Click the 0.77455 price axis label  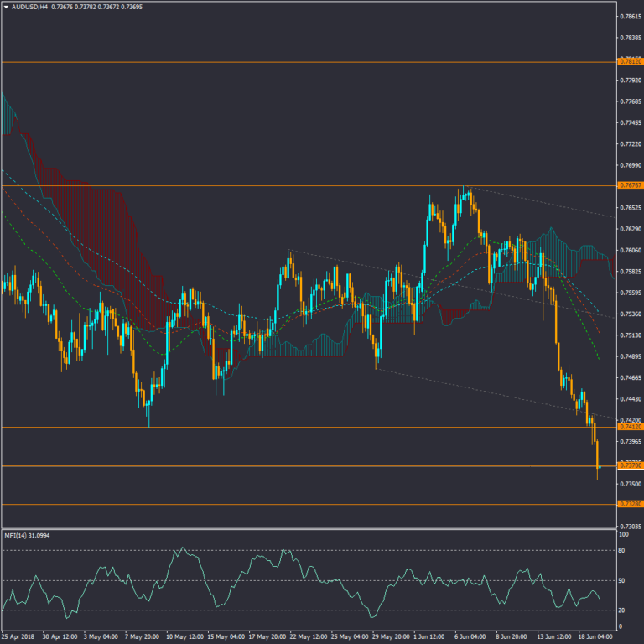pyautogui.click(x=631, y=122)
